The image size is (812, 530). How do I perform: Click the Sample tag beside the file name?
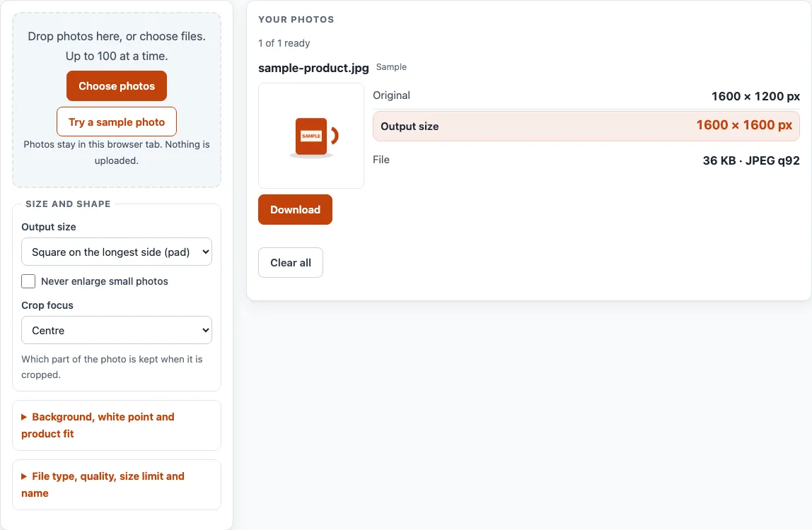pos(391,66)
